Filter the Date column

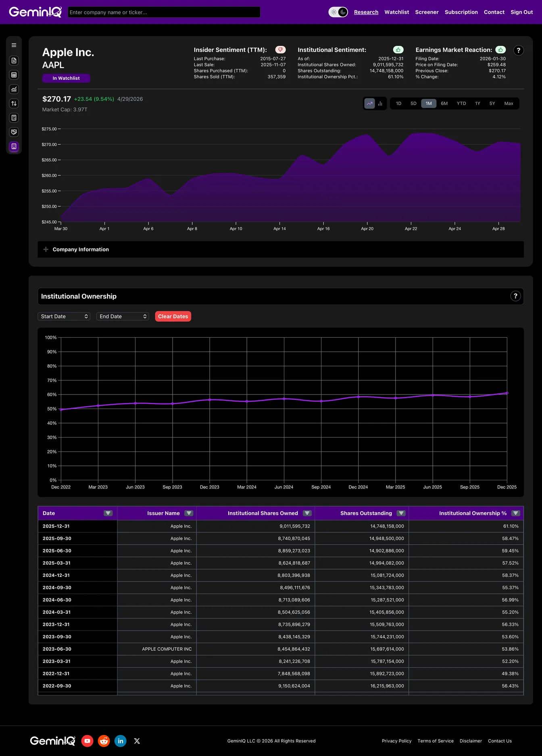pyautogui.click(x=108, y=513)
